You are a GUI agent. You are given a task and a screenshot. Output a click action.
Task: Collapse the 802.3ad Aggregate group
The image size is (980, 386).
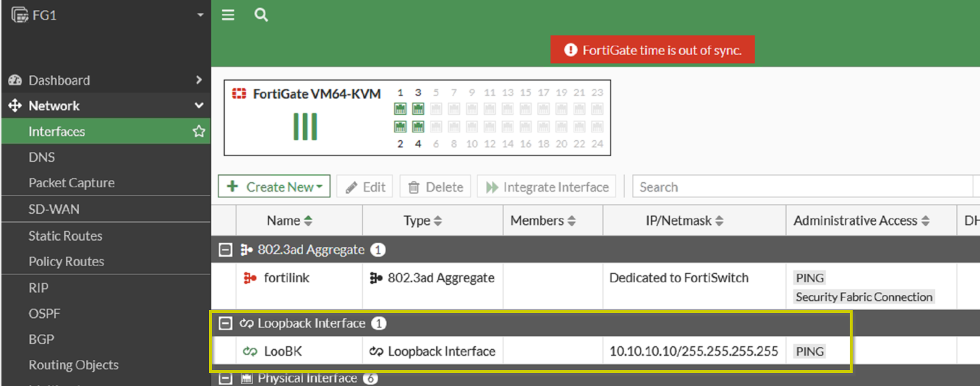pos(226,250)
